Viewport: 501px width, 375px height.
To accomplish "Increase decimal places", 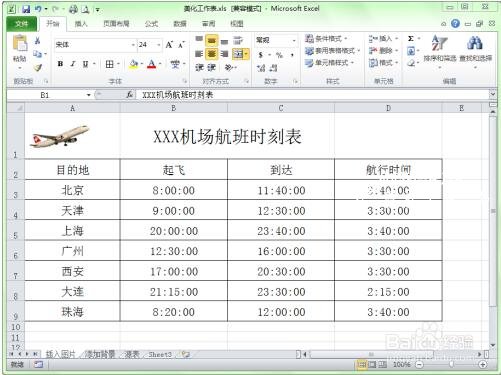I will (x=261, y=68).
